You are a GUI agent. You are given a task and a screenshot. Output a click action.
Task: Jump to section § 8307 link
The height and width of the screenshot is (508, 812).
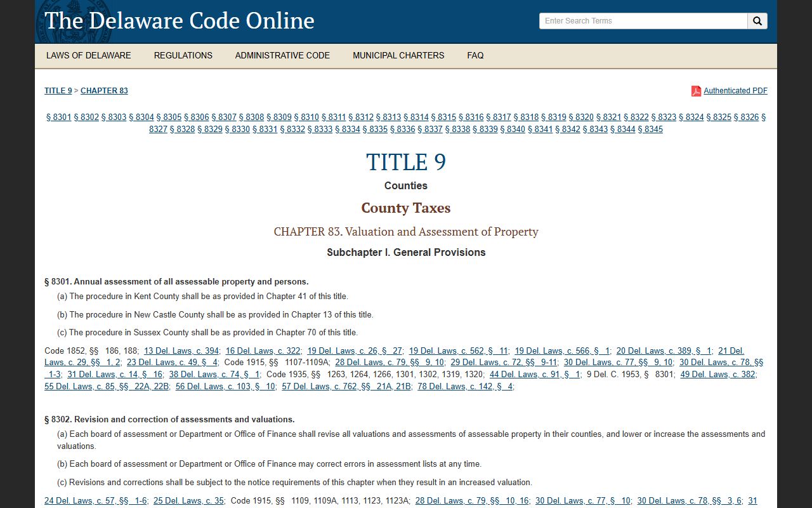pos(224,117)
